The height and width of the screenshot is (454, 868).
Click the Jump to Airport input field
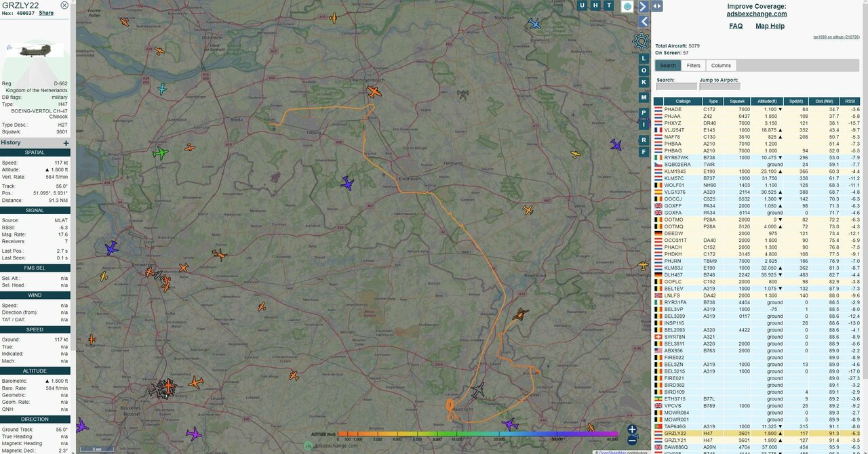pyautogui.click(x=719, y=87)
